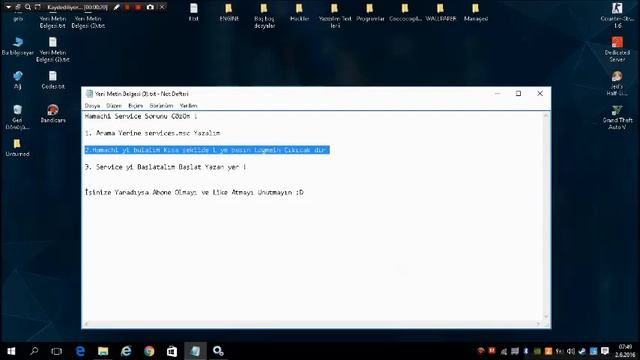Open the folder left of WALLPAPER
This screenshot has width=640, height=360.
click(405, 12)
